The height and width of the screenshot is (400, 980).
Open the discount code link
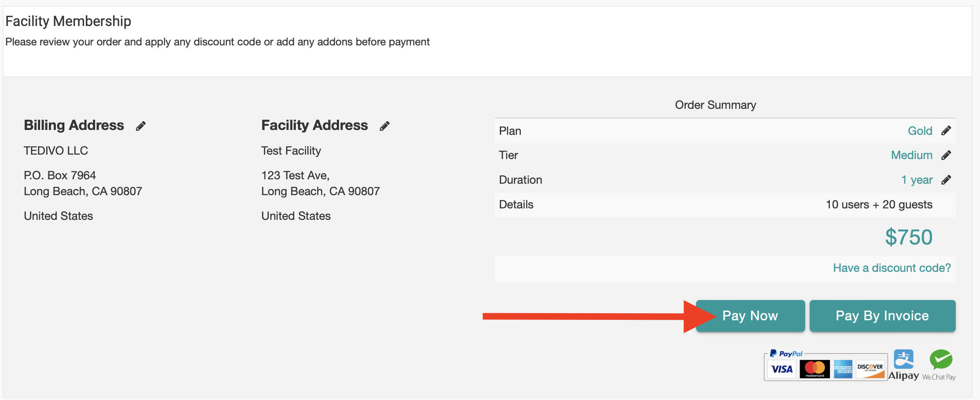(892, 268)
